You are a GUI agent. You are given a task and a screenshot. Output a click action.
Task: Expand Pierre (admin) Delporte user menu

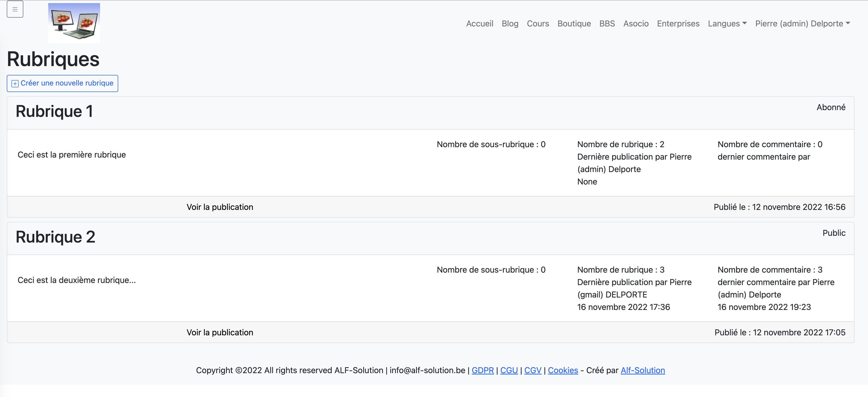(x=802, y=24)
